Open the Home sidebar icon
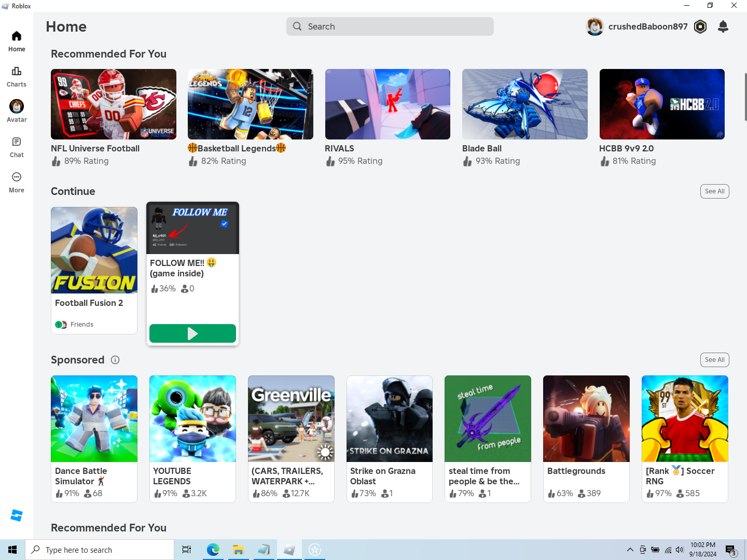The image size is (747, 560). pos(17,41)
